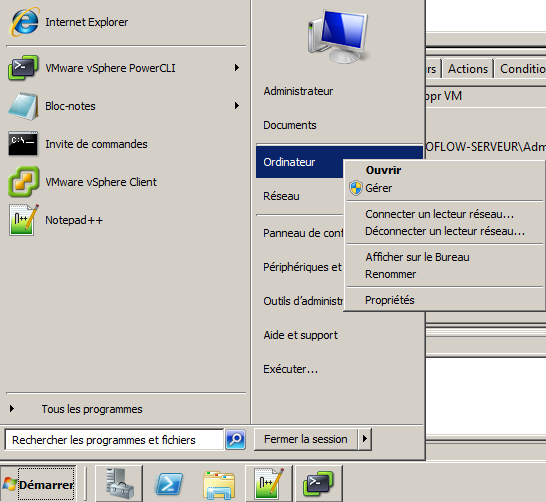Expand Bloc-notes jump list arrow
This screenshot has height=502, width=546.
pyautogui.click(x=237, y=105)
